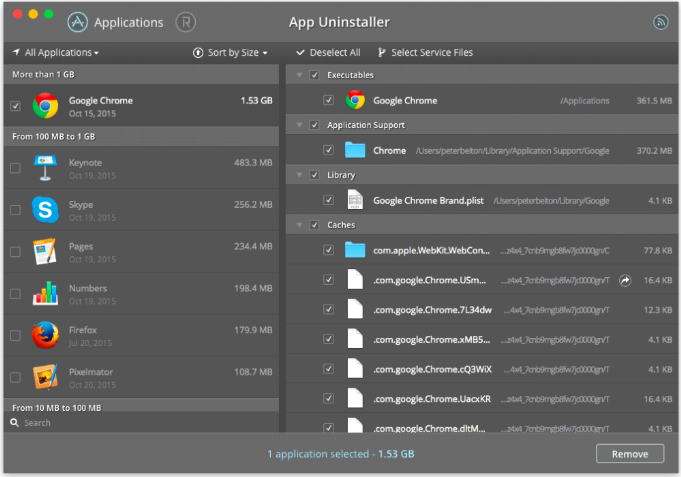Check the Skype checkbox
Viewport: 681px width, 477px height.
coord(15,210)
